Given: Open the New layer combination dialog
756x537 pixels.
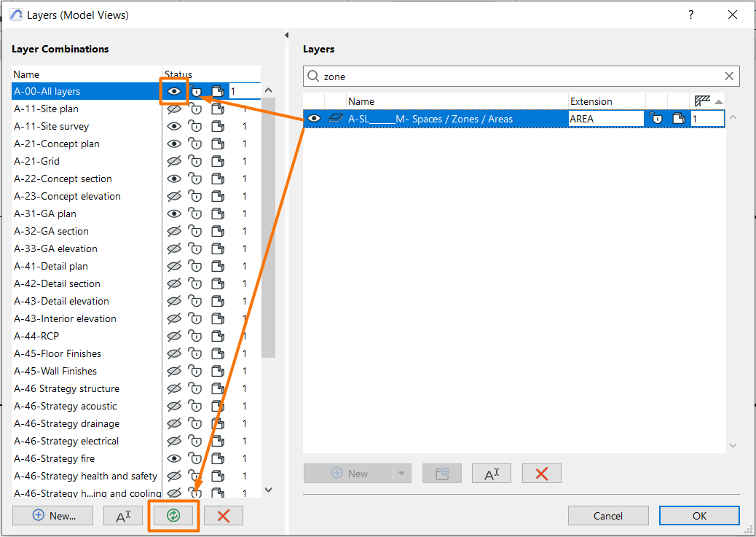Looking at the screenshot, I should [x=52, y=516].
